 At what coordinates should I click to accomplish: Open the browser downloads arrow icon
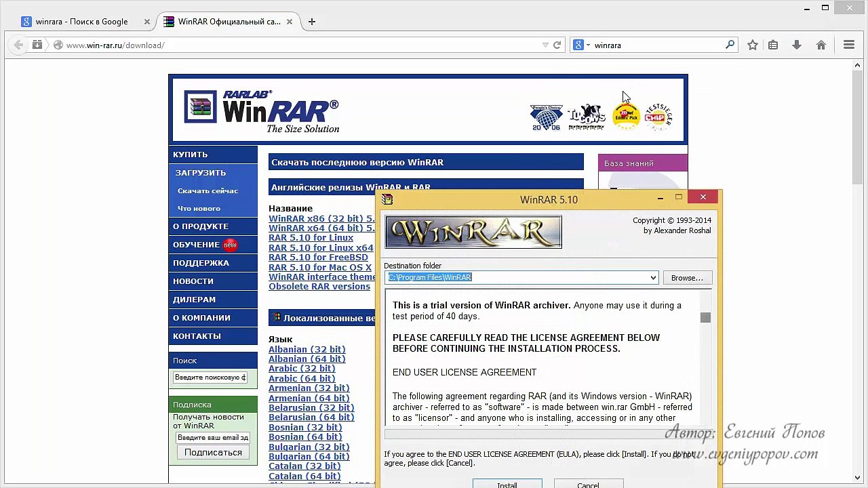pyautogui.click(x=797, y=45)
